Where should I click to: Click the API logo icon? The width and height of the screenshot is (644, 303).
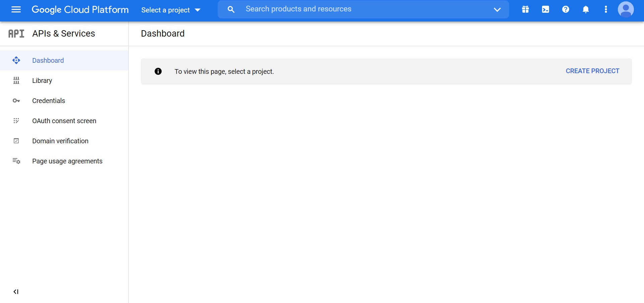(x=16, y=34)
